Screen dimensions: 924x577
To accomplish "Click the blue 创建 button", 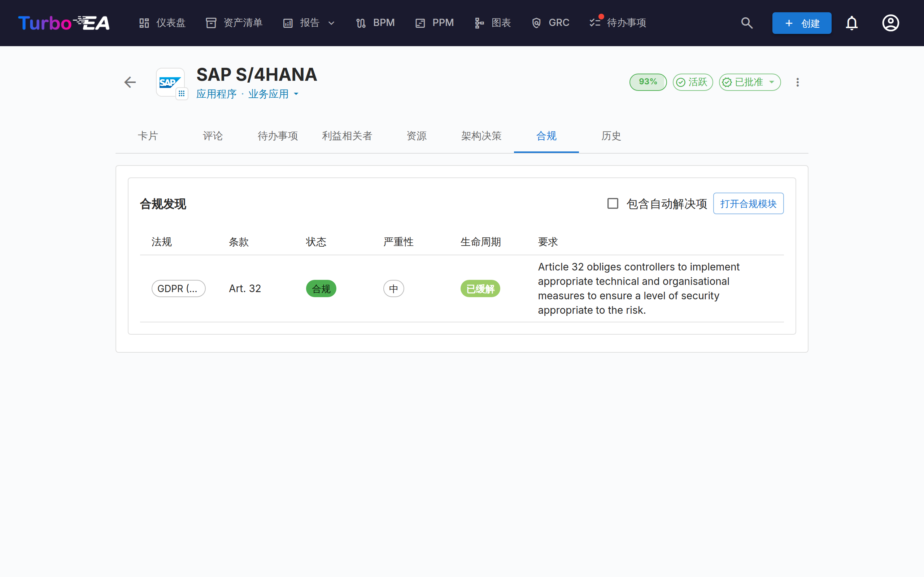I will pos(801,23).
